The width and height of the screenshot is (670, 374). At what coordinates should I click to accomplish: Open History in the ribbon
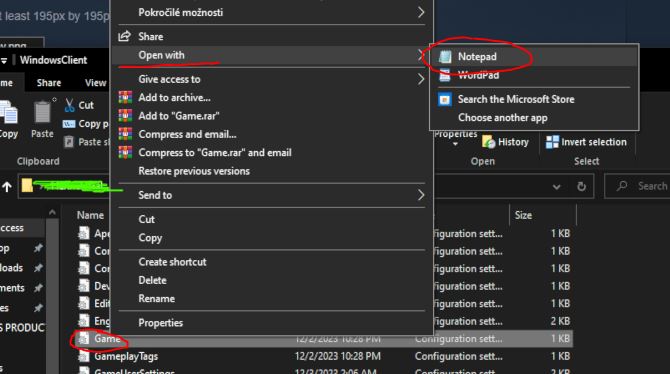click(x=505, y=142)
